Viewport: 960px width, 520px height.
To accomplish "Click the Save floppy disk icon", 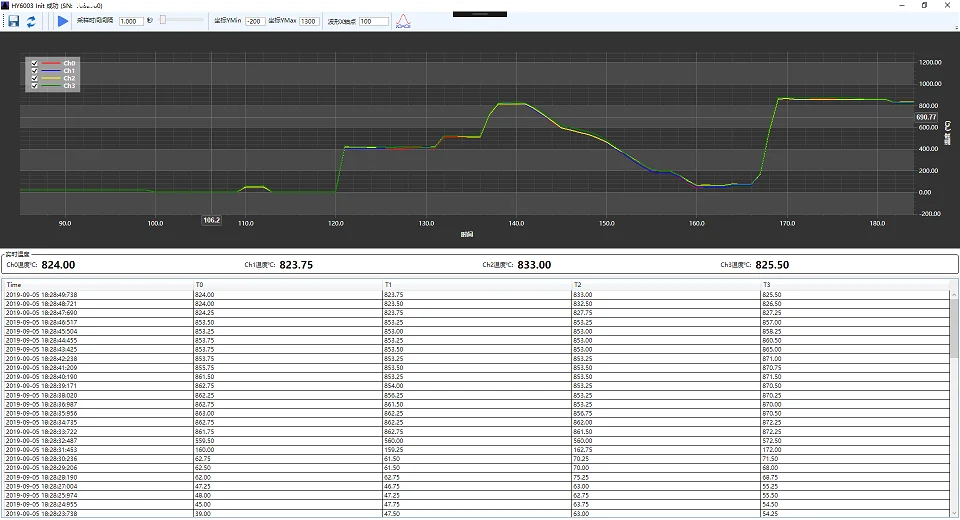I will coord(13,21).
